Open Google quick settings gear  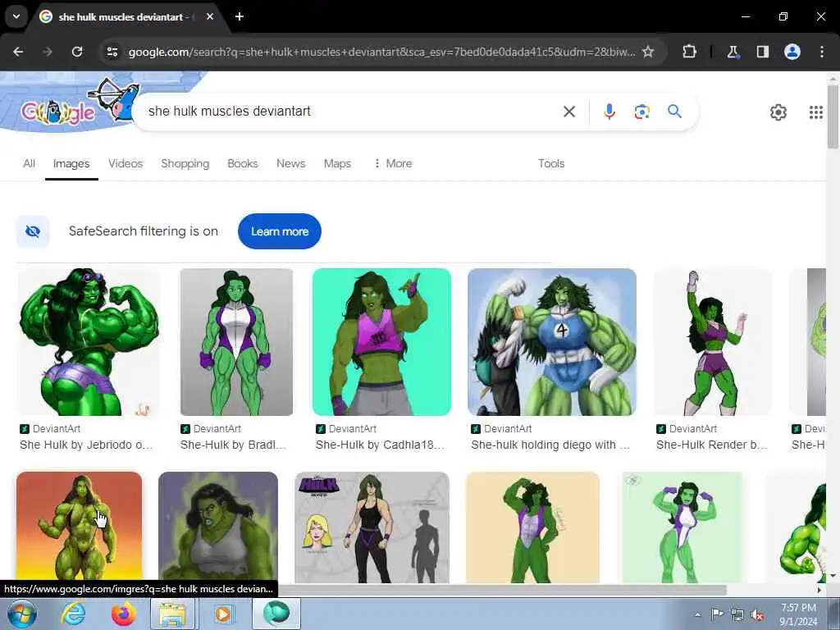pos(778,112)
